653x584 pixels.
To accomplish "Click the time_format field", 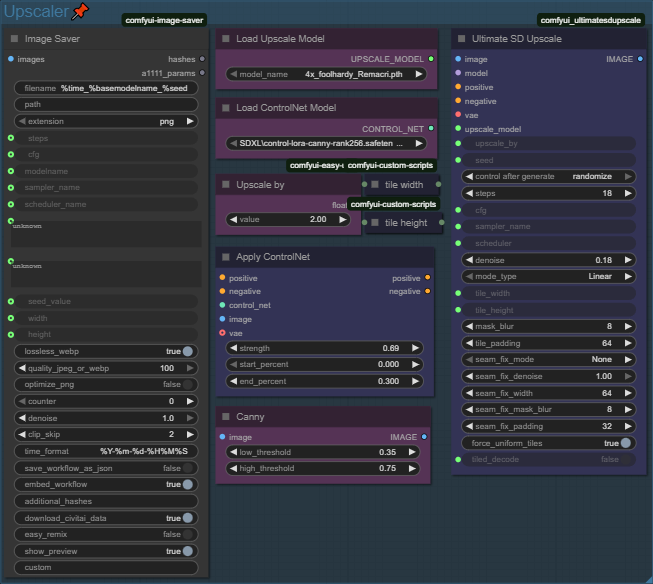I will [106, 451].
